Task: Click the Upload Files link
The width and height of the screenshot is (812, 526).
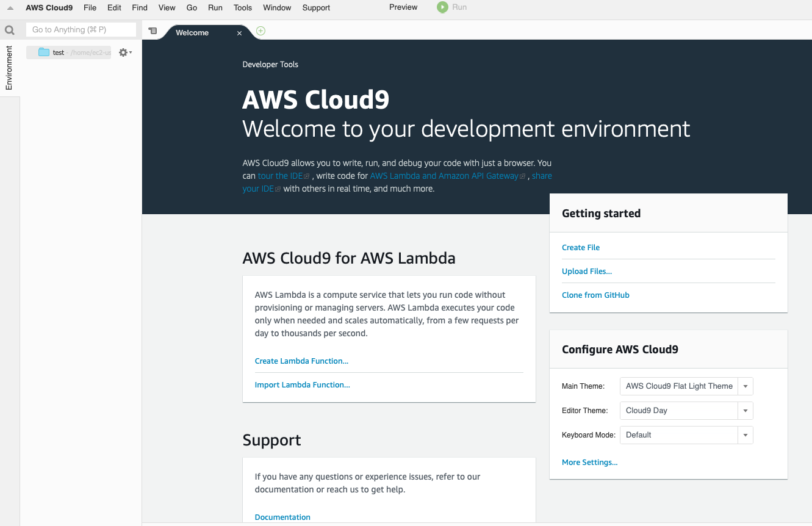Action: [x=587, y=272]
